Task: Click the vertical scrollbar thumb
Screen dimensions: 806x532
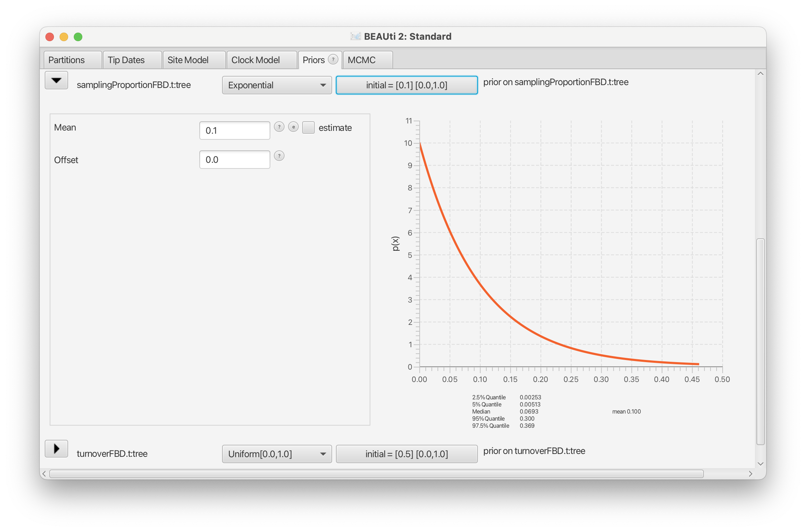Action: coord(760,342)
